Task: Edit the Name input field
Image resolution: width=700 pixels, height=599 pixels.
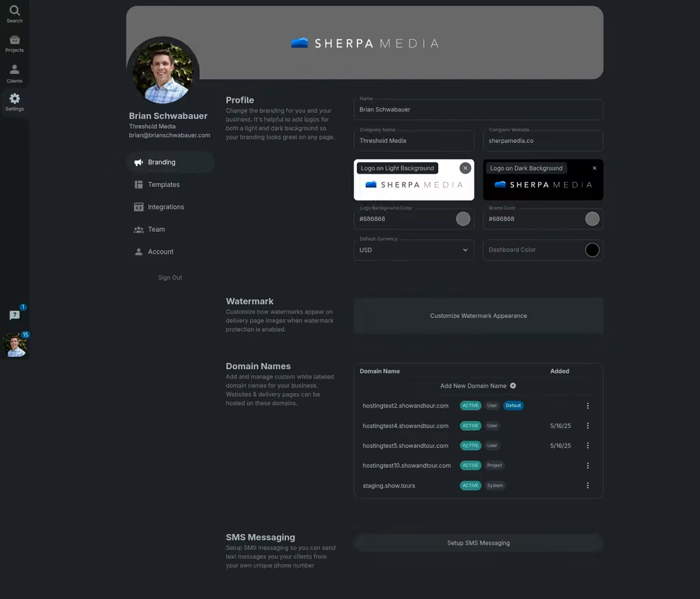Action: (x=478, y=109)
